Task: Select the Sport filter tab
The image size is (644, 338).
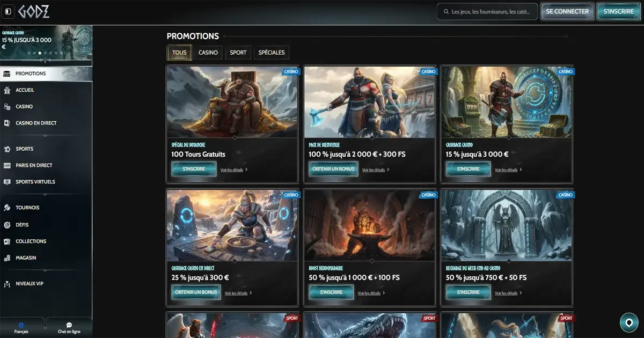Action: (238, 53)
